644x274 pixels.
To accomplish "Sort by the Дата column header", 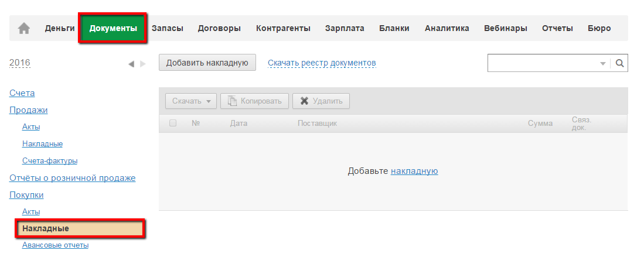I will (238, 124).
